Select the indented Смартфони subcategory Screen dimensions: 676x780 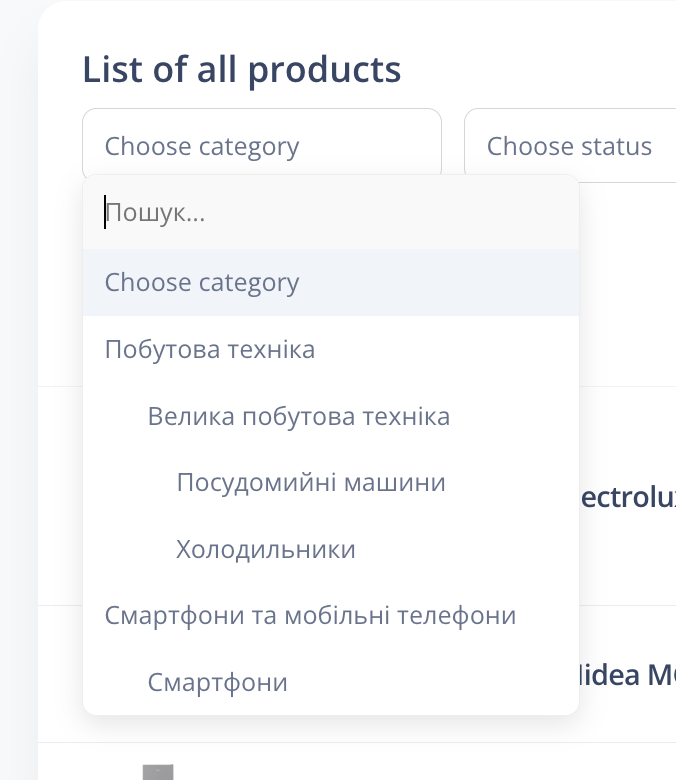[x=218, y=682]
